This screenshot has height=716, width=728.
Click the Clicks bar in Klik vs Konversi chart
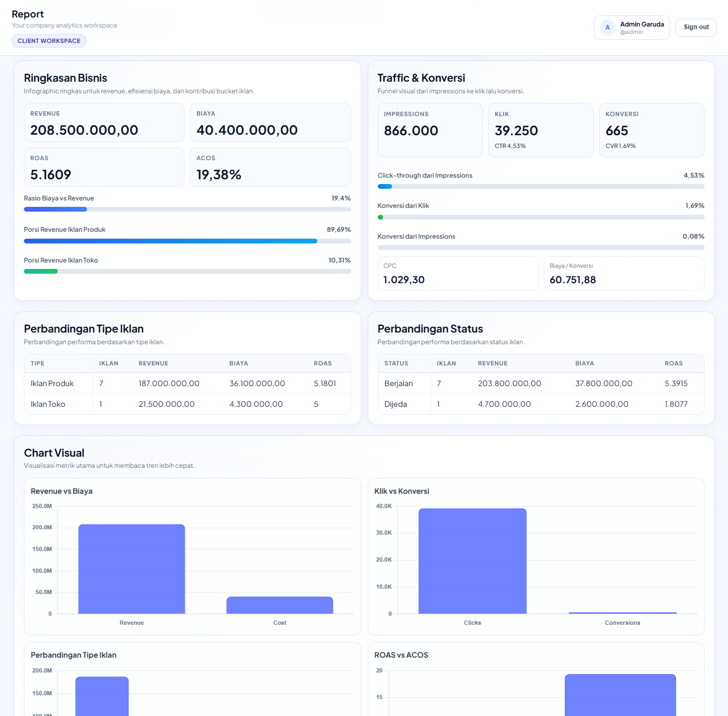pyautogui.click(x=472, y=561)
